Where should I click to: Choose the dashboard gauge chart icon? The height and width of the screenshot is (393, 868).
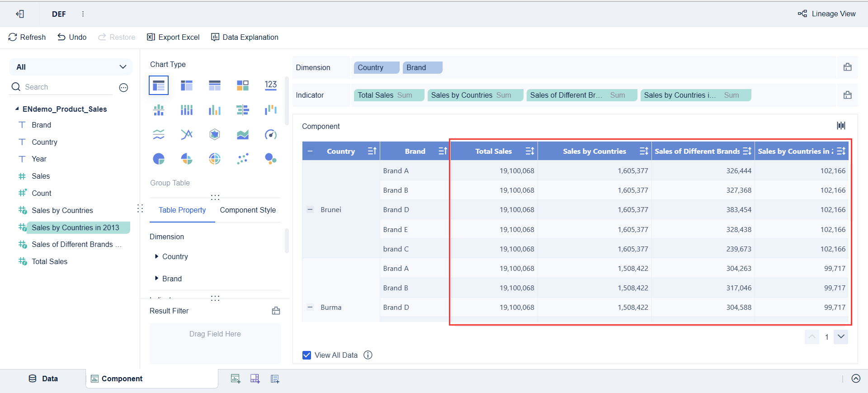pyautogui.click(x=270, y=134)
